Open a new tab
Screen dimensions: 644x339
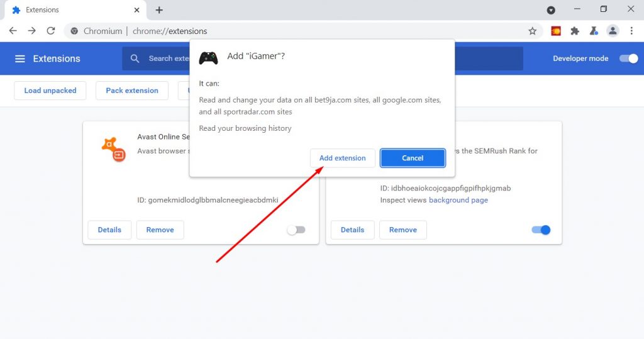(159, 10)
